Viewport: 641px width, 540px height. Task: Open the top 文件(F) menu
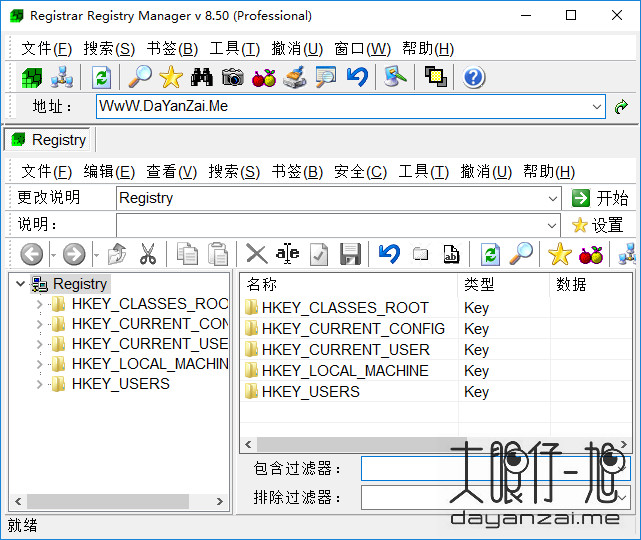pyautogui.click(x=46, y=49)
